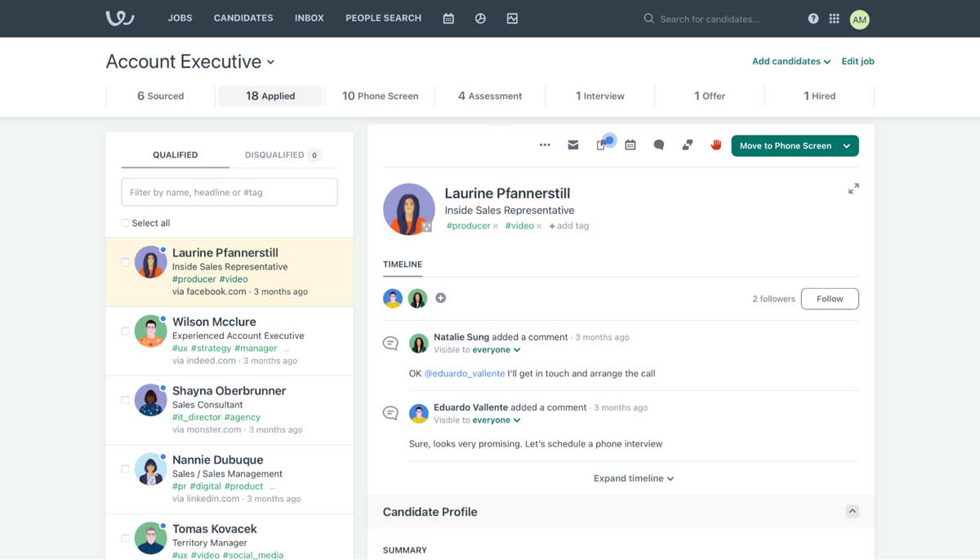Schedule an event using the calendar icon above profile
Image resolution: width=980 pixels, height=560 pixels.
630,144
